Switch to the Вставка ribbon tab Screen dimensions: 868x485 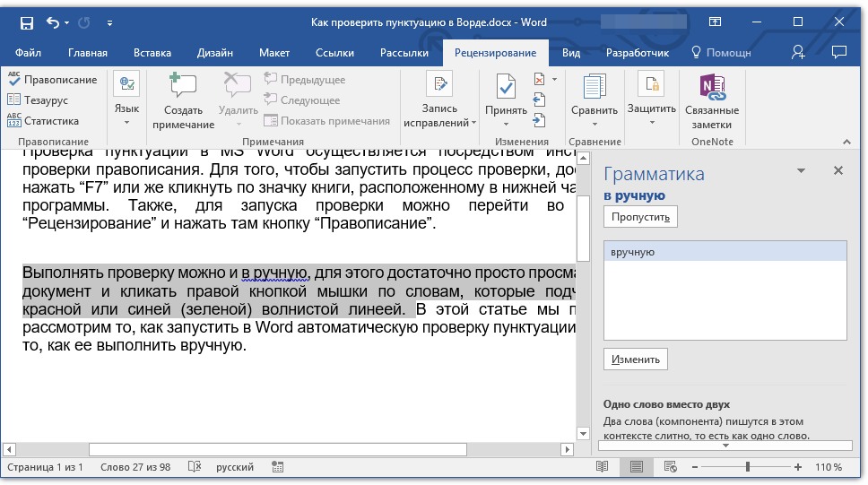click(152, 53)
